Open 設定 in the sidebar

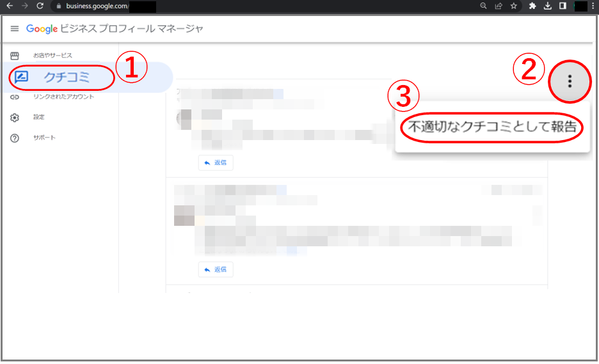38,117
